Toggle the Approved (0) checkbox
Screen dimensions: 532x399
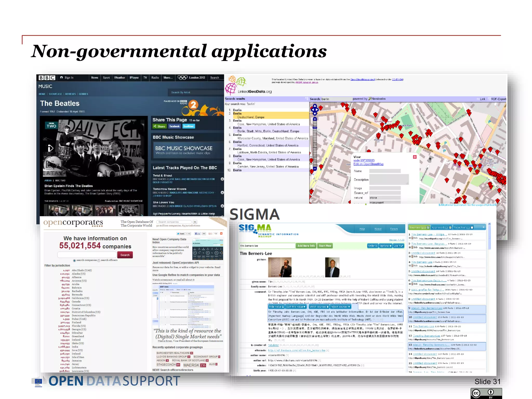450,228
